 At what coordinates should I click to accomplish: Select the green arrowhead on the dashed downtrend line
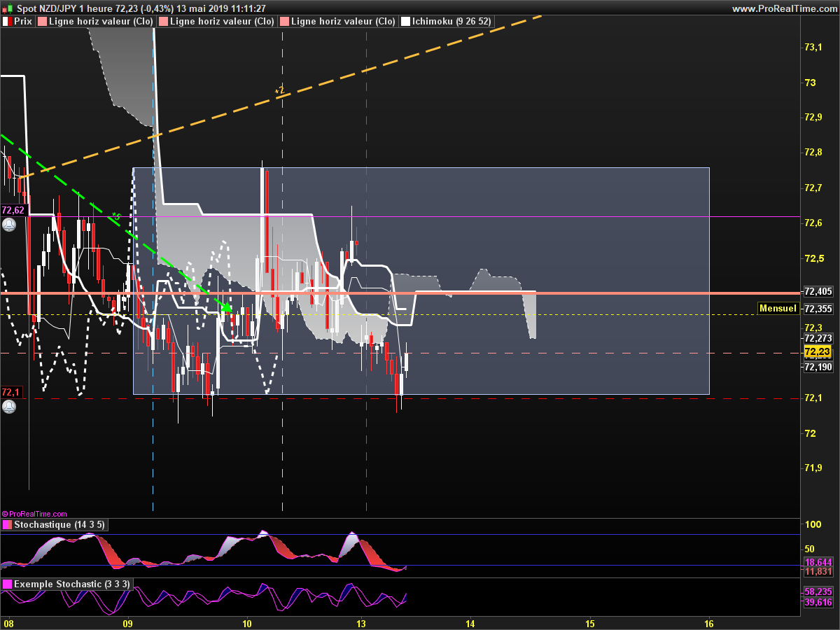click(226, 307)
